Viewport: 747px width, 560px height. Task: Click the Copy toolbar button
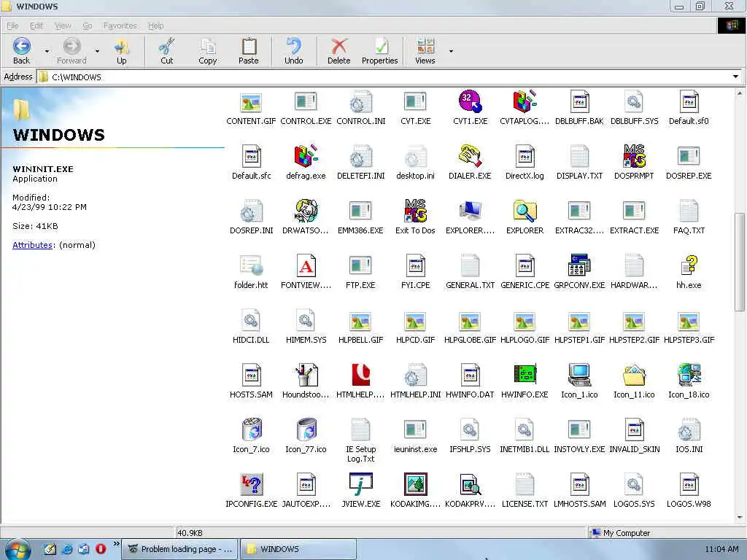[208, 50]
